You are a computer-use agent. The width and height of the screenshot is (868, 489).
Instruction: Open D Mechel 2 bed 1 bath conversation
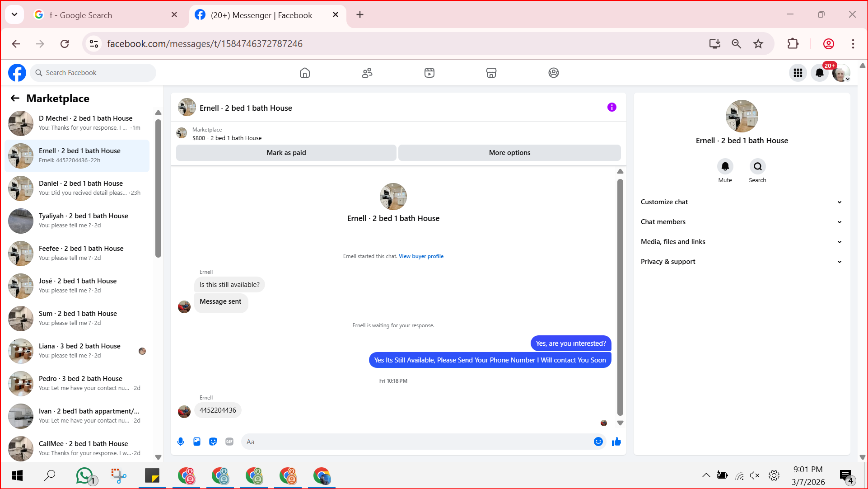77,123
